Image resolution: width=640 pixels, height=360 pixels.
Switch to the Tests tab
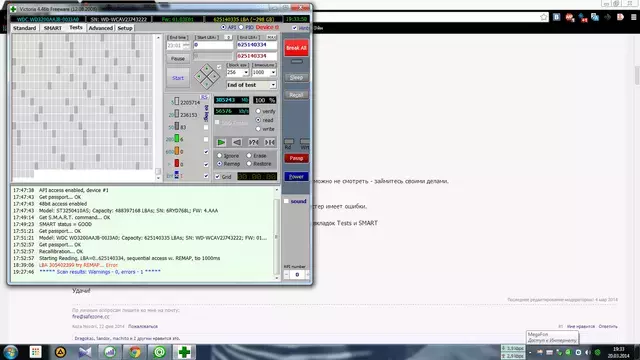pos(76,28)
